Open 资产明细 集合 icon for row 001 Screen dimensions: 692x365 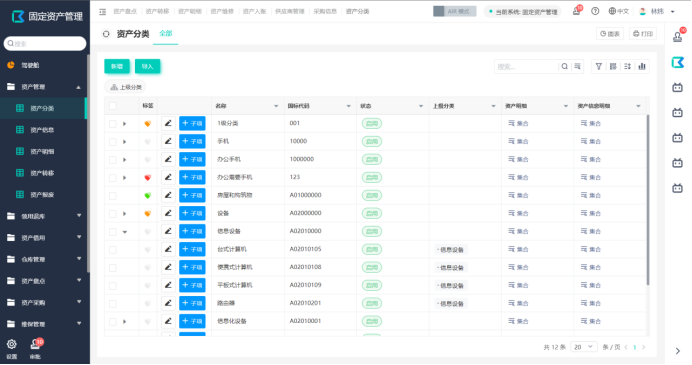click(511, 124)
